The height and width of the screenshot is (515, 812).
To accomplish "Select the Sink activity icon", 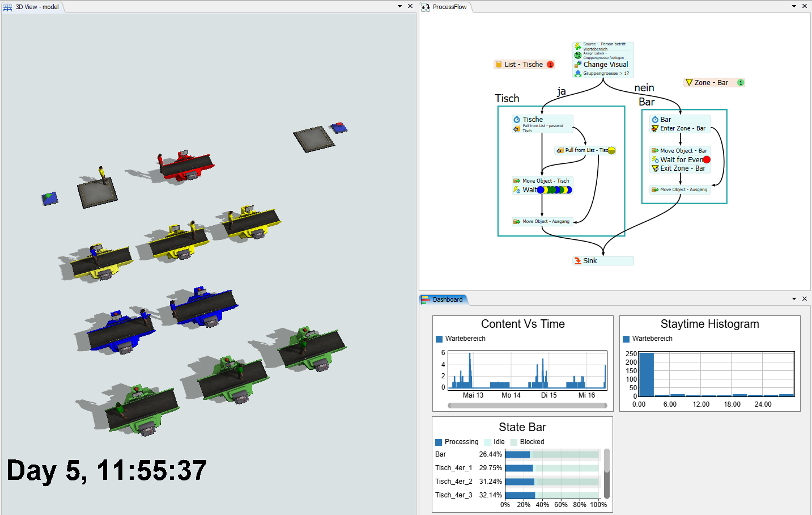I will (577, 261).
